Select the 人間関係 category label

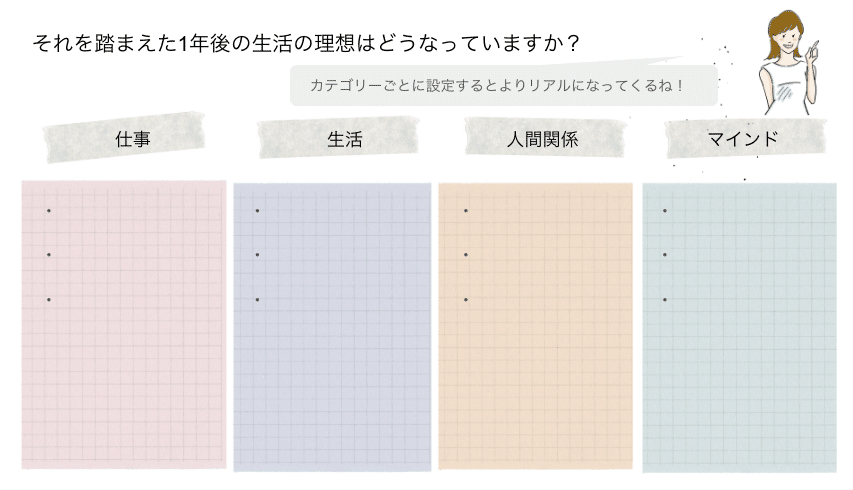544,138
